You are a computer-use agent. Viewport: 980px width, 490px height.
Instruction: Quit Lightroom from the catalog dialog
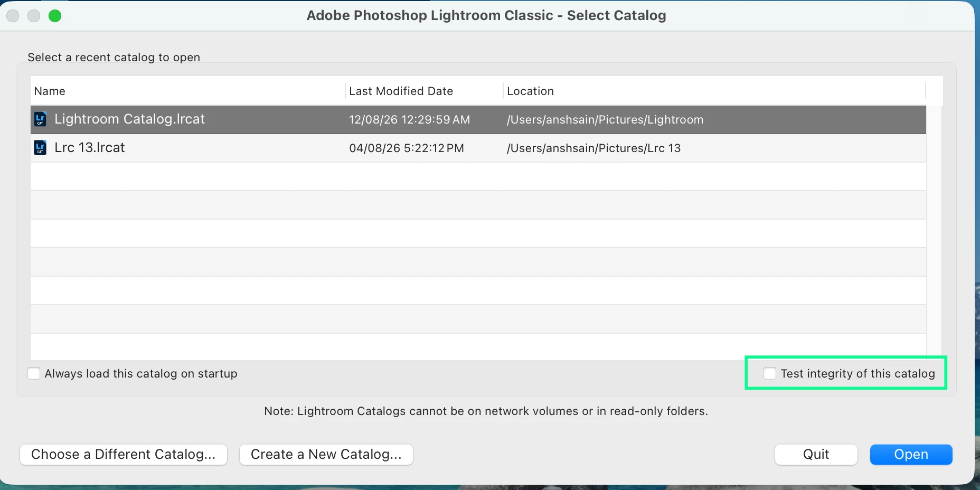click(x=816, y=455)
